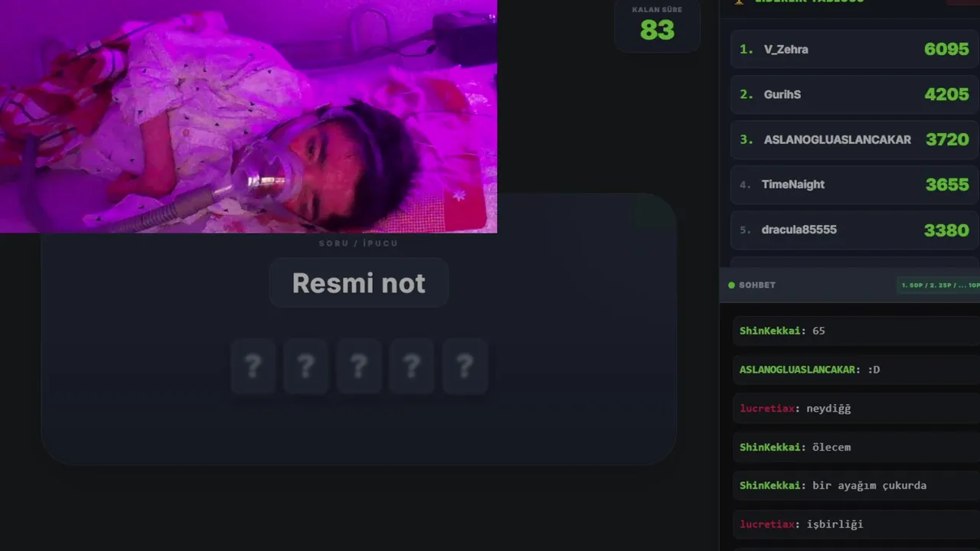This screenshot has width=980, height=551.
Task: Click the trophy icon above the leaderboard
Action: [x=739, y=2]
